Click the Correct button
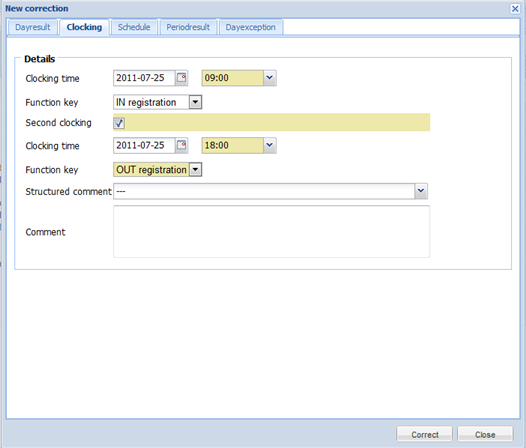 (425, 435)
